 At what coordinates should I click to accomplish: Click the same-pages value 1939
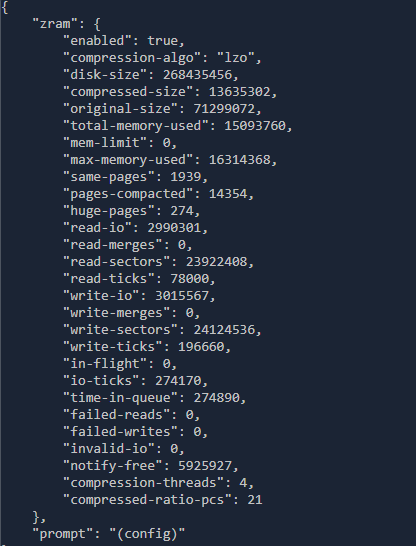point(186,177)
